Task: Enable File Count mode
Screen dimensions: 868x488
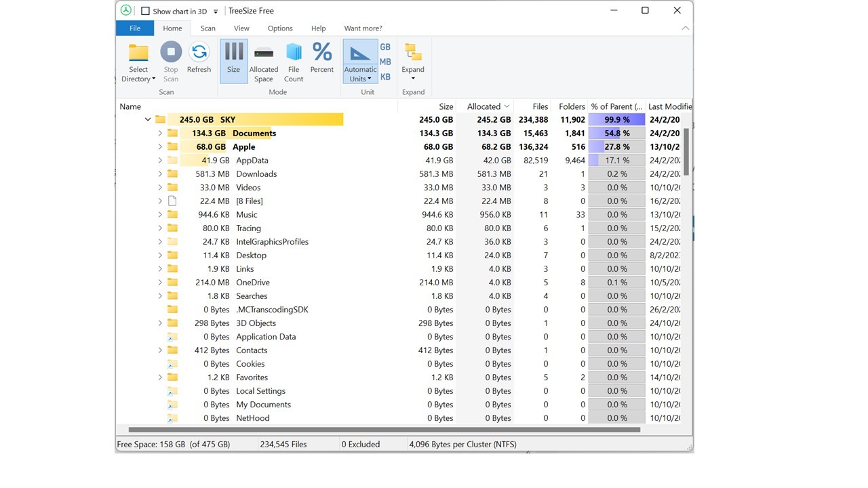Action: 293,60
